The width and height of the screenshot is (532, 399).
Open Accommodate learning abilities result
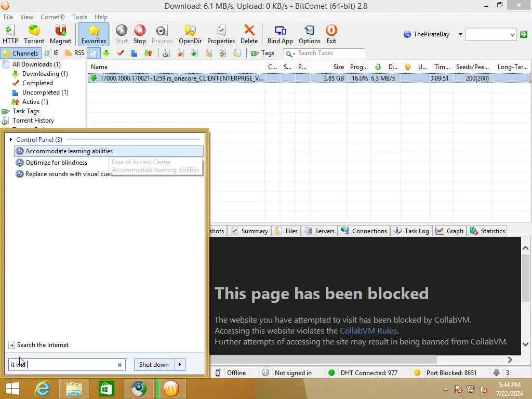pyautogui.click(x=109, y=151)
